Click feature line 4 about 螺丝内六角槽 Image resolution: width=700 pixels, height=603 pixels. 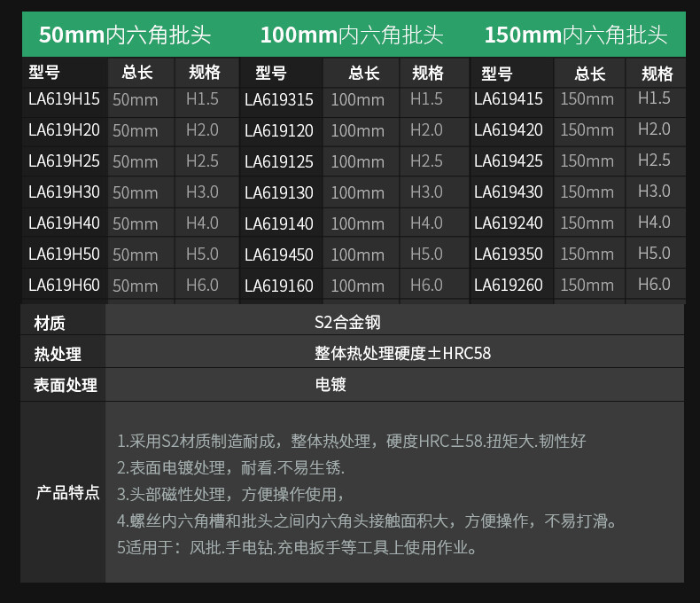coord(367,521)
